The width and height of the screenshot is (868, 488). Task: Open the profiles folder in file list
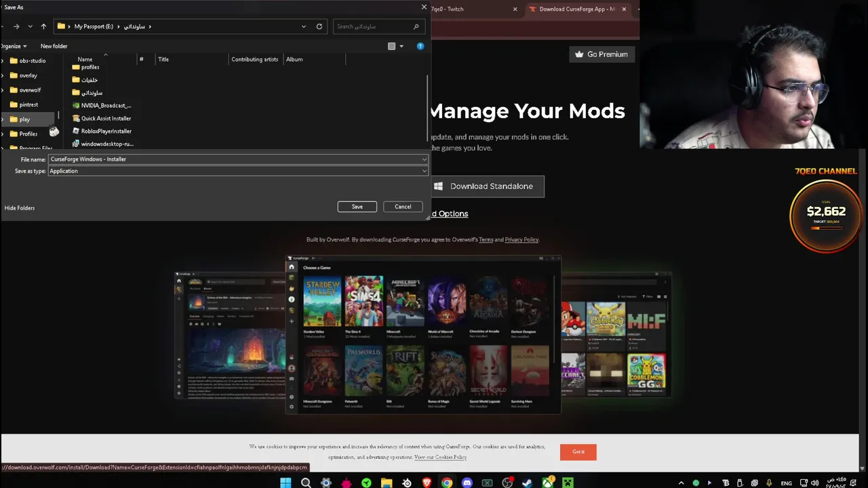[85, 67]
